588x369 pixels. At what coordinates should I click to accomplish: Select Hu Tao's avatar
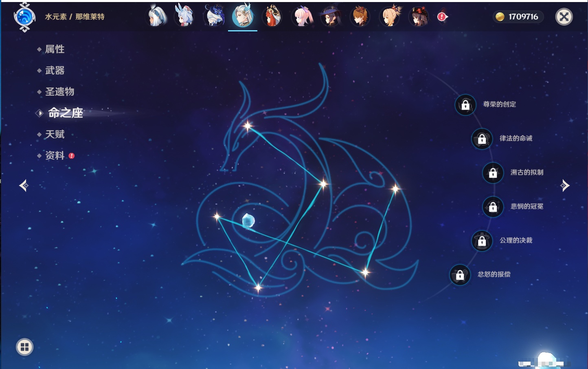point(419,17)
